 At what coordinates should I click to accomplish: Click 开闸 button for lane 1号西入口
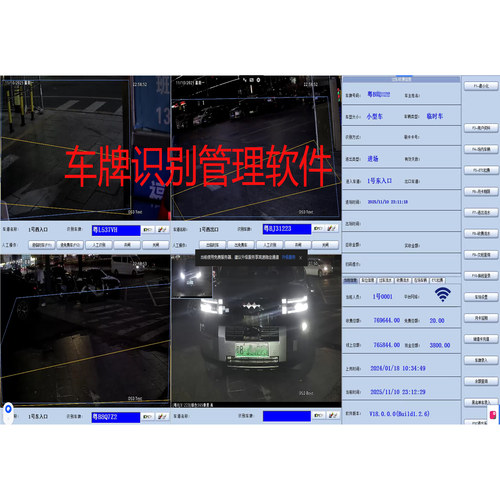tap(127, 245)
